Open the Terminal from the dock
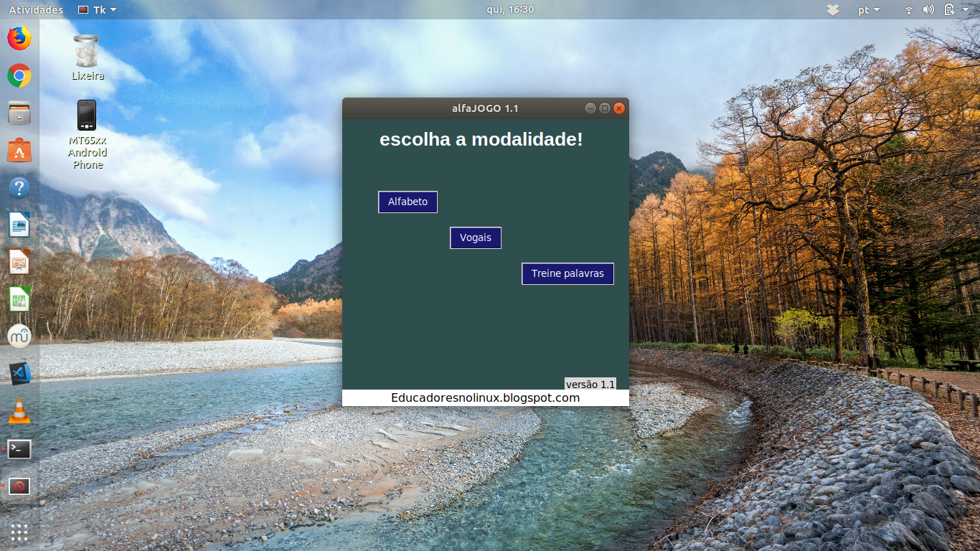980x551 pixels. [19, 449]
